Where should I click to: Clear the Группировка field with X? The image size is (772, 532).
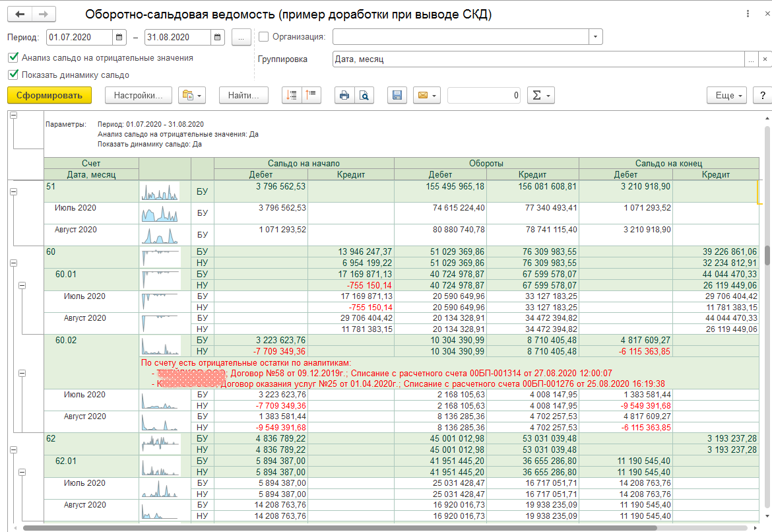click(765, 59)
